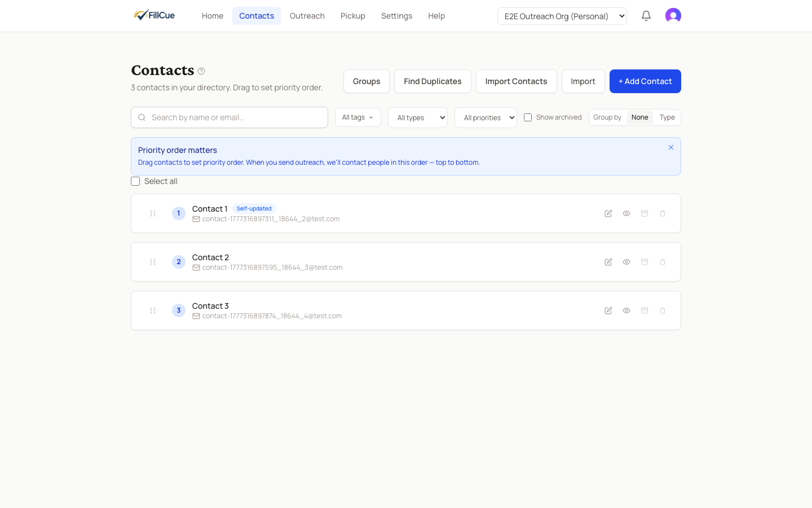The image size is (812, 508).
Task: Edit Contact 3 with the pencil icon
Action: (608, 310)
